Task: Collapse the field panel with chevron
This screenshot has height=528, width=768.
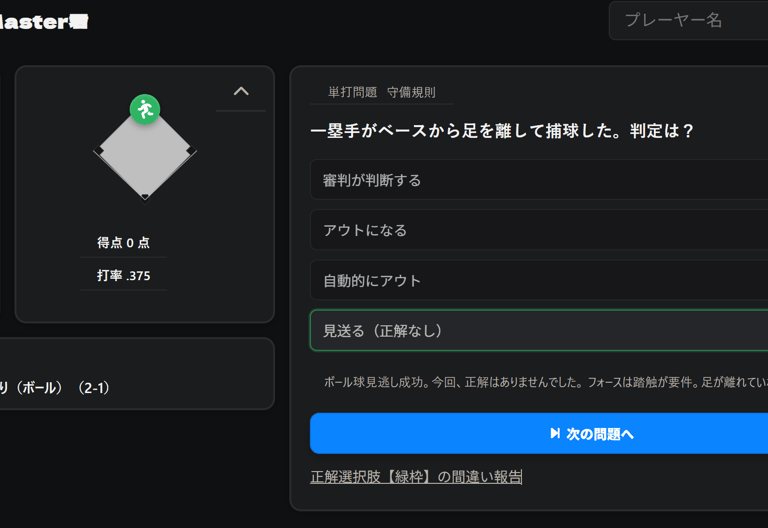Action: 241,91
